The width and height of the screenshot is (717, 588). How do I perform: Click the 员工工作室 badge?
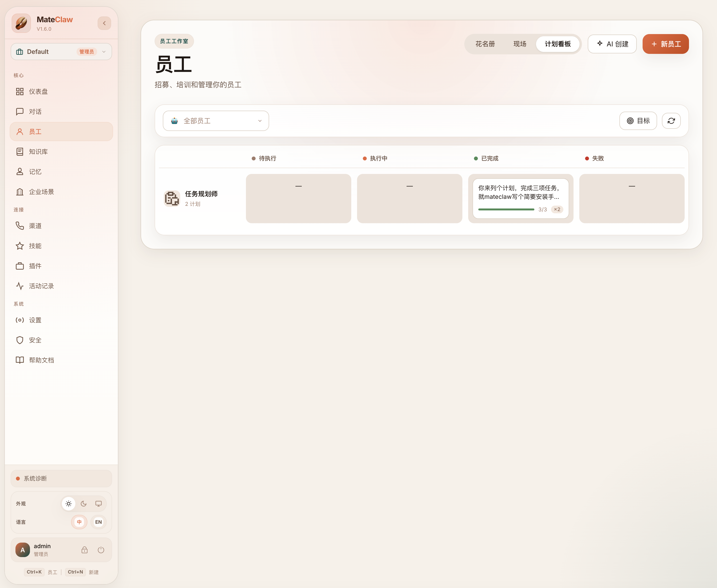point(174,41)
